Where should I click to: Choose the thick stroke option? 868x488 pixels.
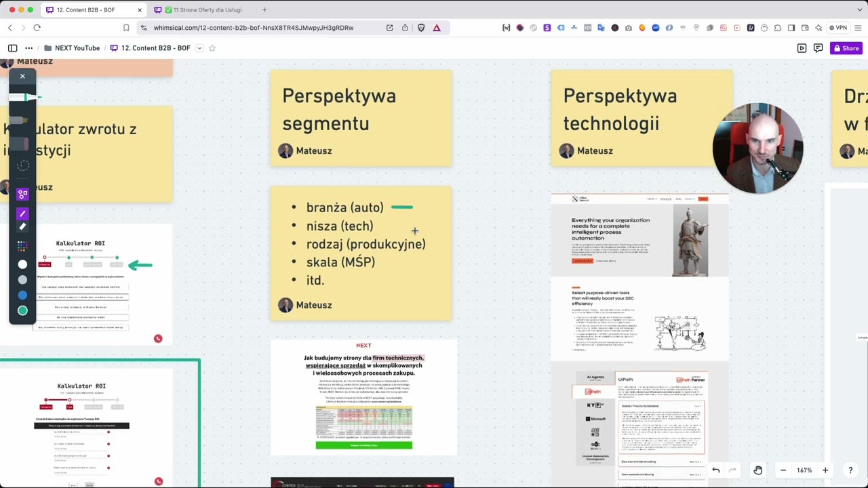point(22,227)
